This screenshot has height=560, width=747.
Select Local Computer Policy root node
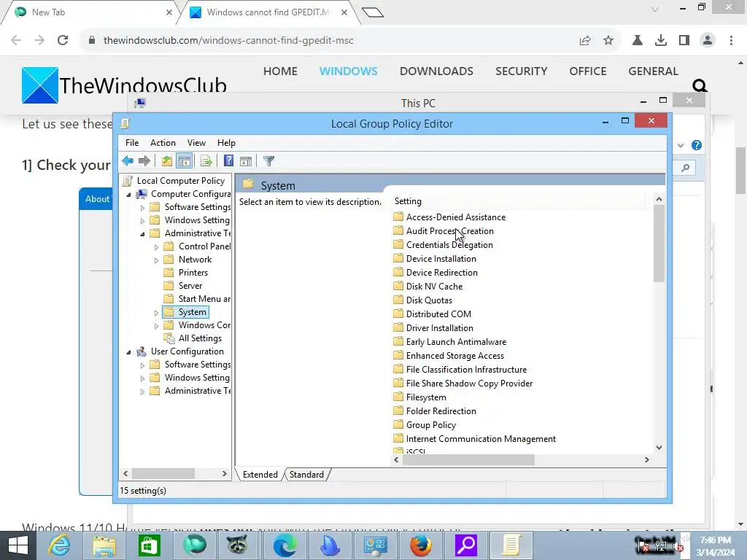pos(181,181)
